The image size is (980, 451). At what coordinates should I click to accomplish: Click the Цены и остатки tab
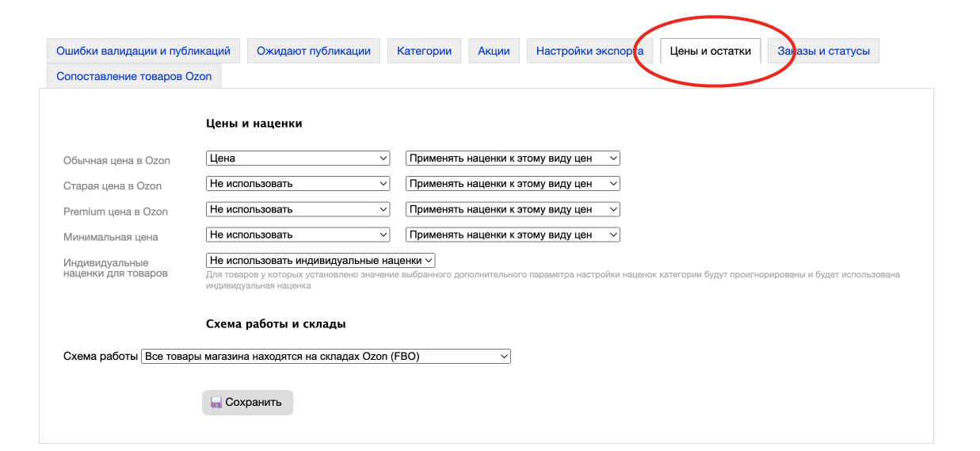click(x=711, y=51)
